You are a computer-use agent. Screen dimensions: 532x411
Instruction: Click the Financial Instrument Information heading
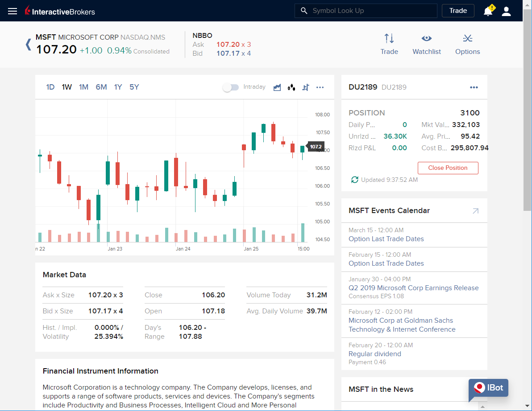coord(100,371)
